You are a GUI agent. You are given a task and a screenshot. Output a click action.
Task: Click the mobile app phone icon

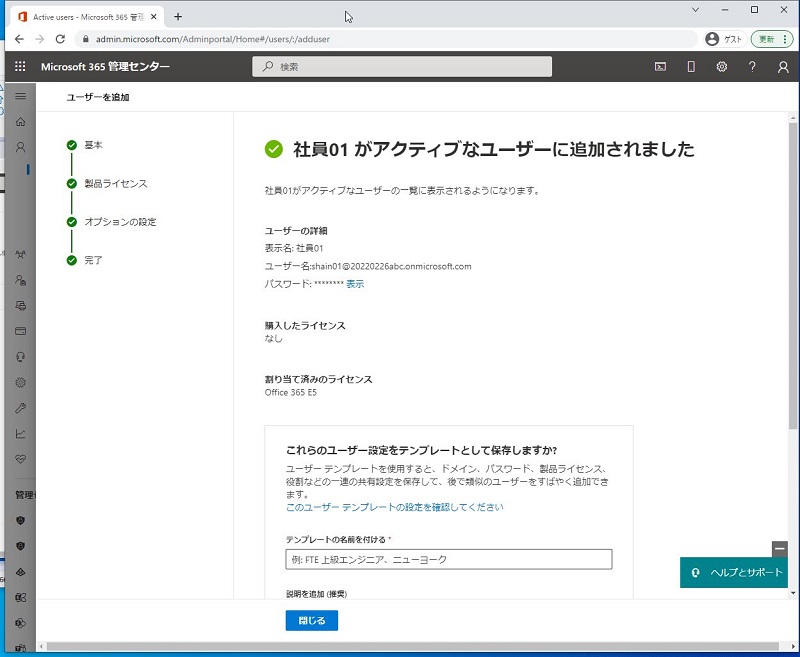pos(691,66)
